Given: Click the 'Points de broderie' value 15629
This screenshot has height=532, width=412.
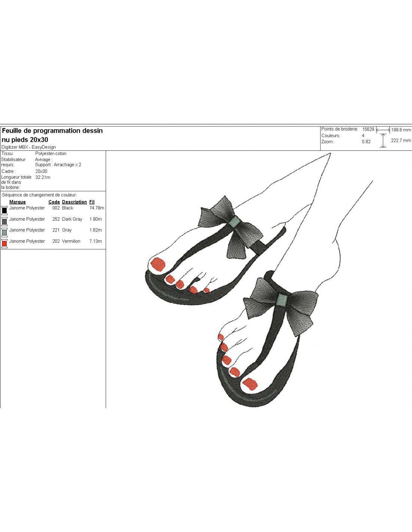Looking at the screenshot, I should tap(368, 129).
